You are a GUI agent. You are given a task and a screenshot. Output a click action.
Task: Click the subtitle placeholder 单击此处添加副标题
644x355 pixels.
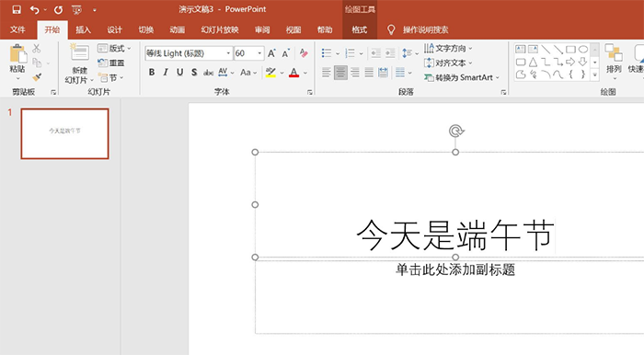(x=455, y=269)
